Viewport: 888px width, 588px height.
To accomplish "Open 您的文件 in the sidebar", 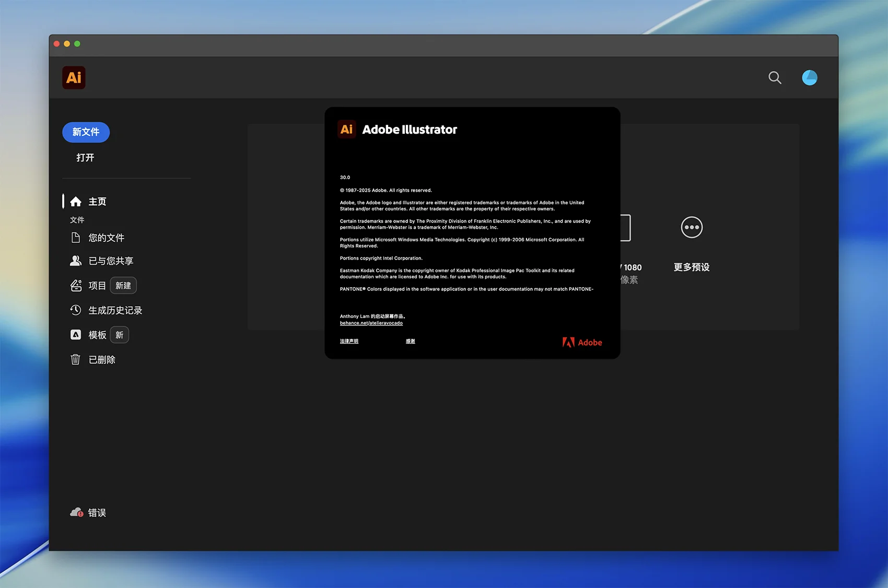I will (x=106, y=238).
